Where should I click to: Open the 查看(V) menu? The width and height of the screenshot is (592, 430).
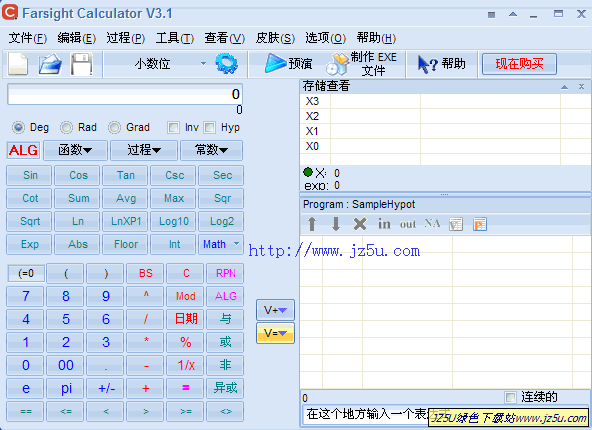(x=225, y=38)
